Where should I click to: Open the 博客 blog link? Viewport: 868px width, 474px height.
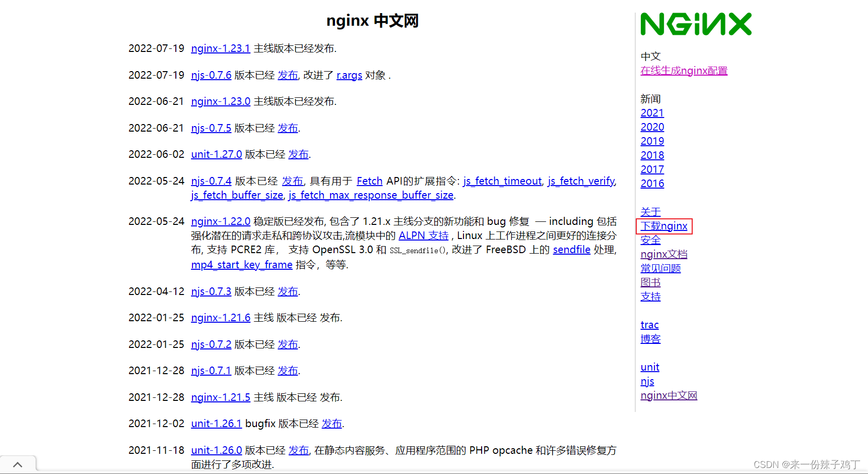[x=651, y=339]
